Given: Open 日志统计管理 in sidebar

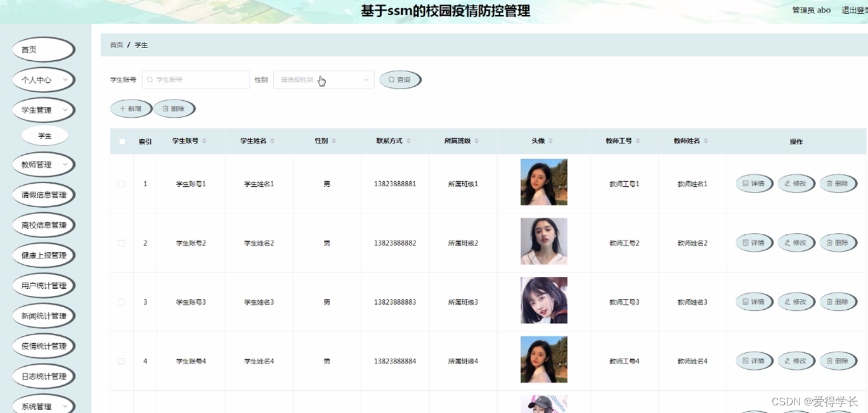Looking at the screenshot, I should pyautogui.click(x=44, y=376).
